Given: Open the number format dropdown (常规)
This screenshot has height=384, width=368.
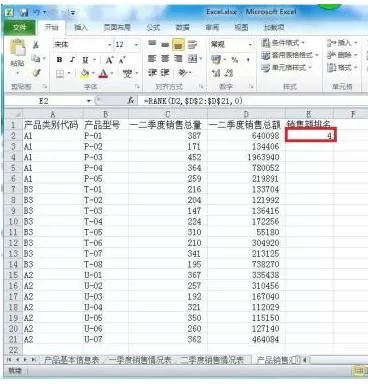Looking at the screenshot, I should point(250,44).
